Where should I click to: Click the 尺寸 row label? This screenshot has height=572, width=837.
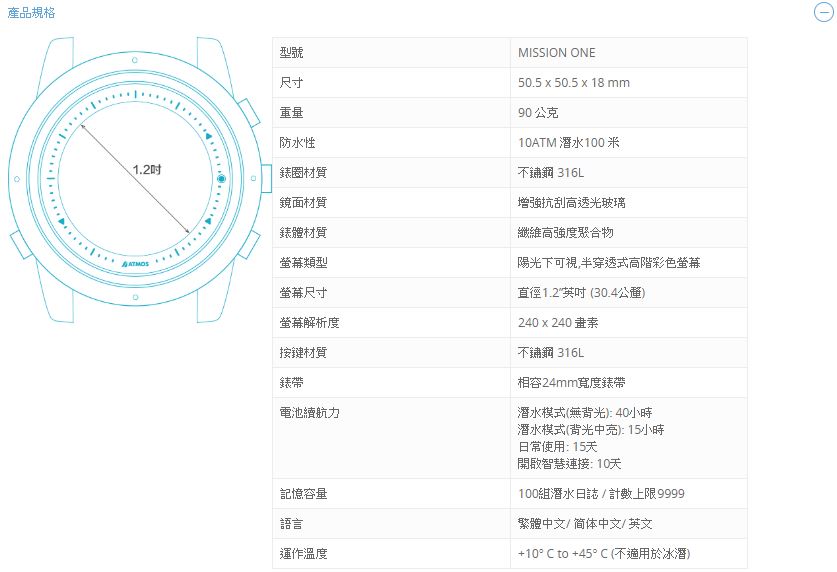(x=291, y=83)
